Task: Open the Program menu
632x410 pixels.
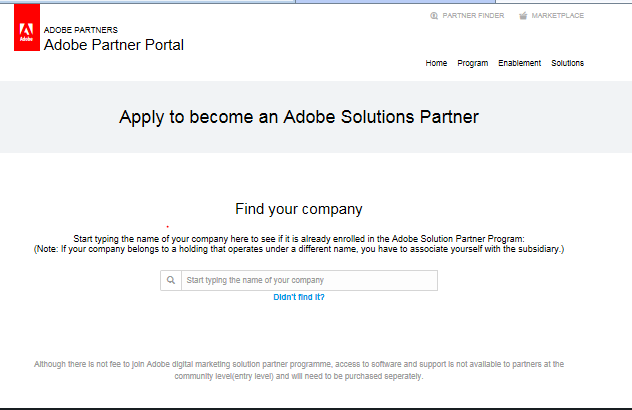Action: pos(472,63)
